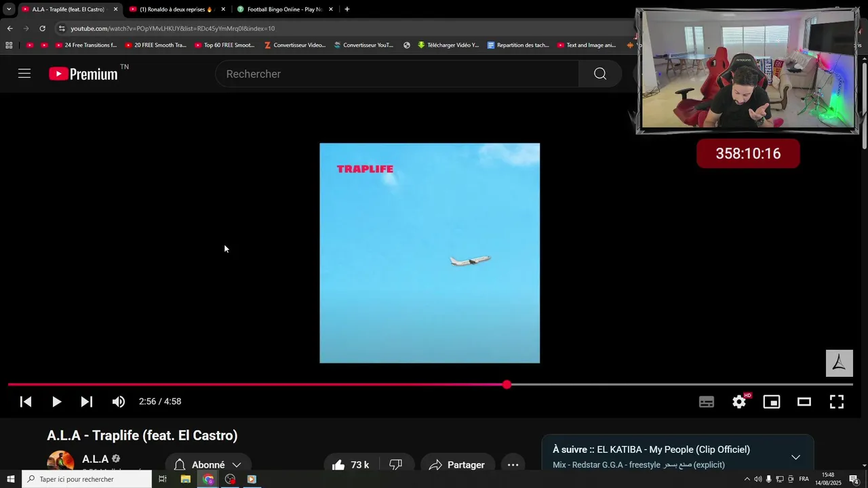Open the YouTube hamburger guide menu

pyautogui.click(x=24, y=73)
